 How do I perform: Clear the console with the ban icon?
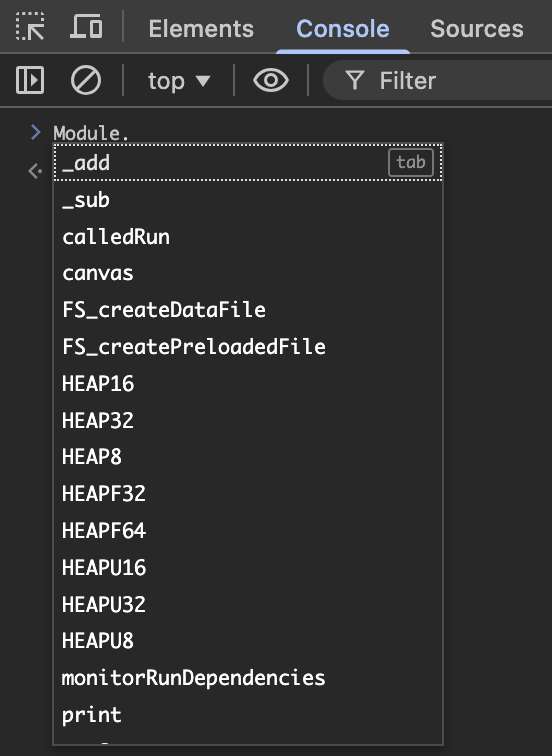(x=86, y=80)
